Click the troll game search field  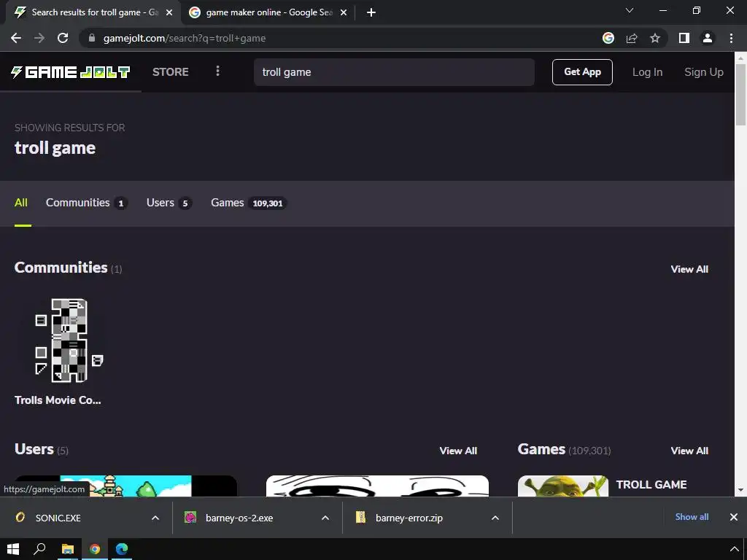point(394,72)
